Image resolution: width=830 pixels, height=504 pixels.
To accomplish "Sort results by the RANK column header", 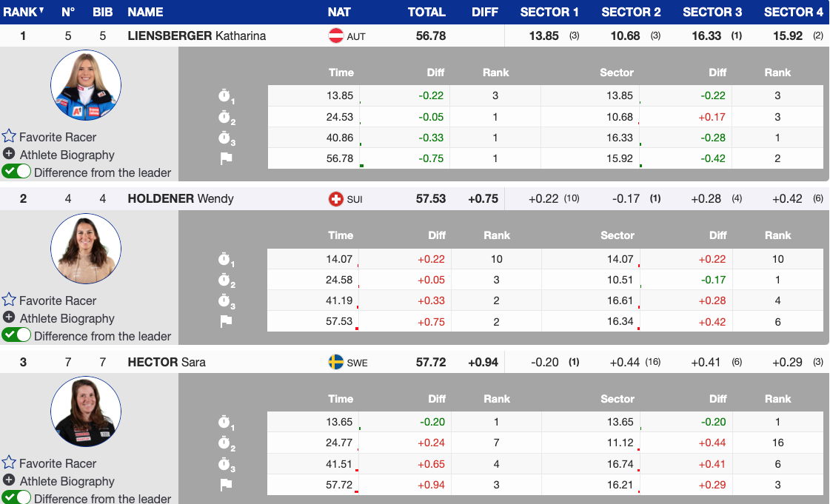I will coord(21,12).
